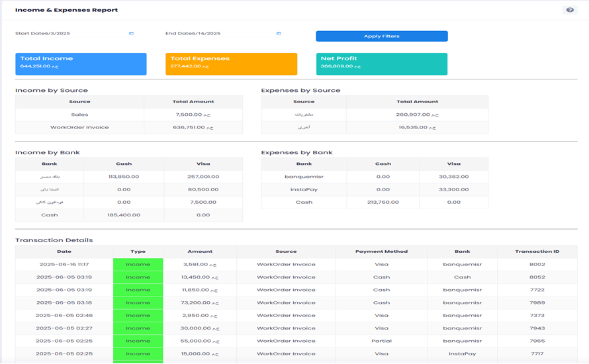The image size is (589, 364).
Task: Click the 260,907.00 expenses amount
Action: click(417, 114)
